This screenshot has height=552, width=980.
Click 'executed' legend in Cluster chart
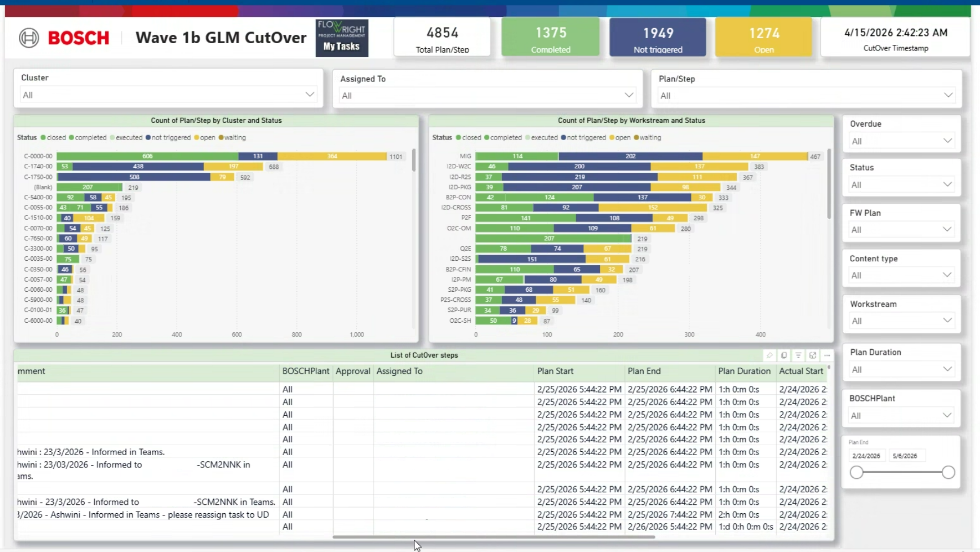126,137
